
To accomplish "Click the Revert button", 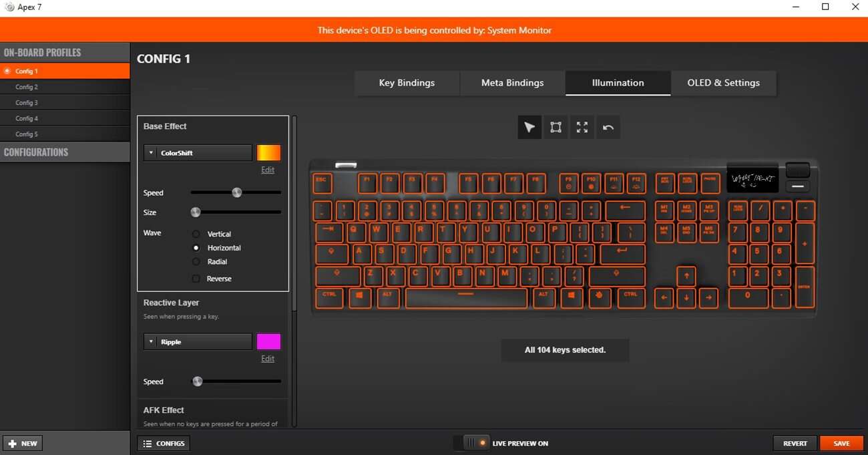I will 795,443.
